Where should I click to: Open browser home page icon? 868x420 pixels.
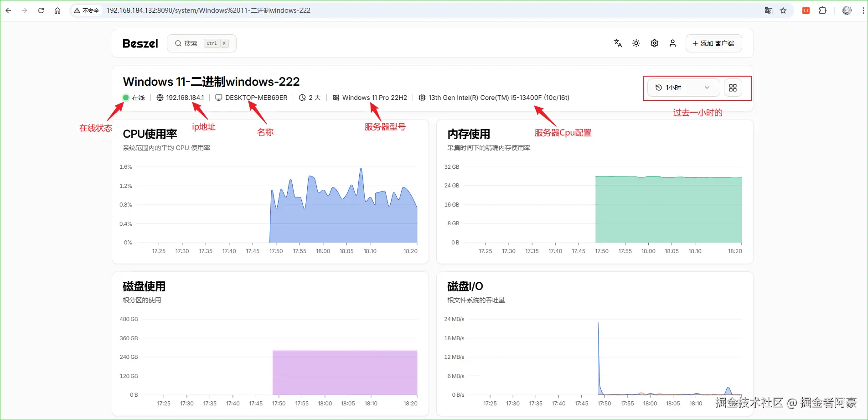[x=57, y=10]
